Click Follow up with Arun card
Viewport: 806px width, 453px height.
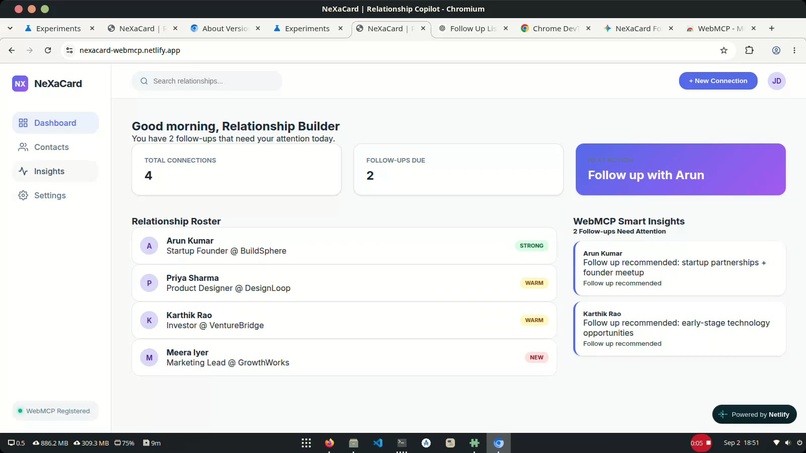pyautogui.click(x=681, y=169)
